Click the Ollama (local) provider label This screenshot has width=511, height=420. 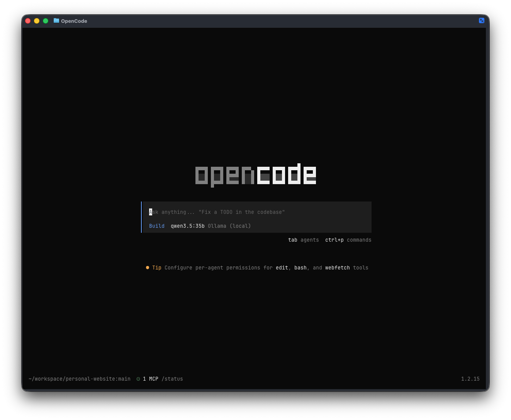pos(229,226)
